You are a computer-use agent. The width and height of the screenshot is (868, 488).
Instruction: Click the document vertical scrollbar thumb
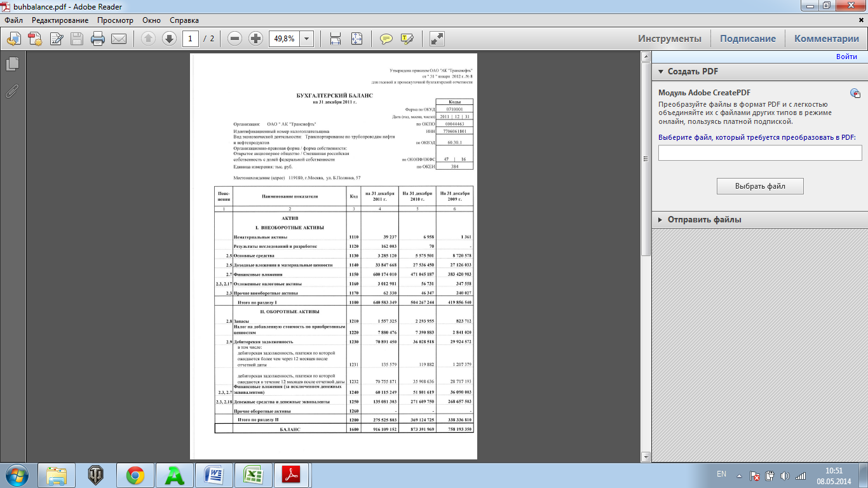(x=646, y=159)
